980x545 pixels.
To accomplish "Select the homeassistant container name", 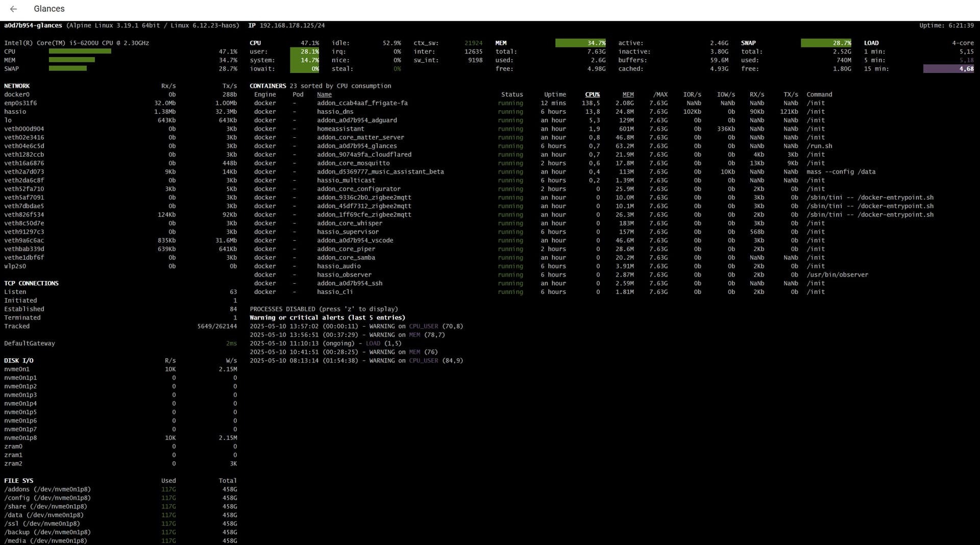I will (x=340, y=129).
